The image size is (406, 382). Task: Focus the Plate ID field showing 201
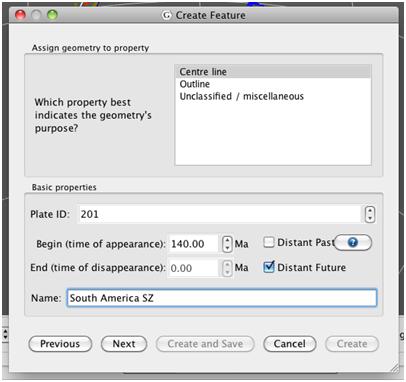pos(219,214)
